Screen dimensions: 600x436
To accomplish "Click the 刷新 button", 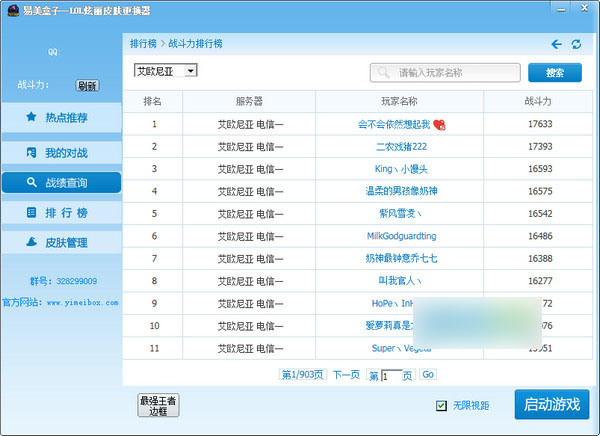I will tap(87, 85).
